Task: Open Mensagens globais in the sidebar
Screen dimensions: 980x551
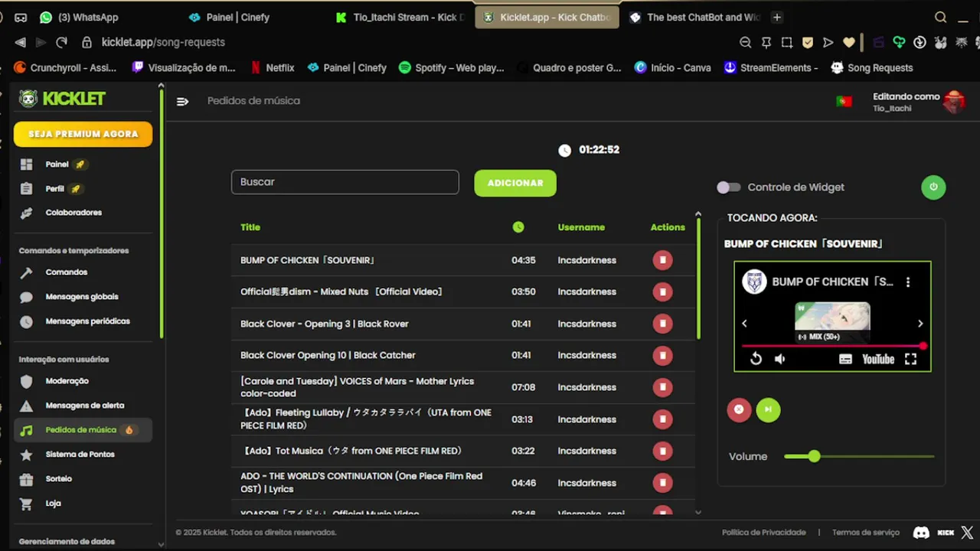Action: (81, 297)
